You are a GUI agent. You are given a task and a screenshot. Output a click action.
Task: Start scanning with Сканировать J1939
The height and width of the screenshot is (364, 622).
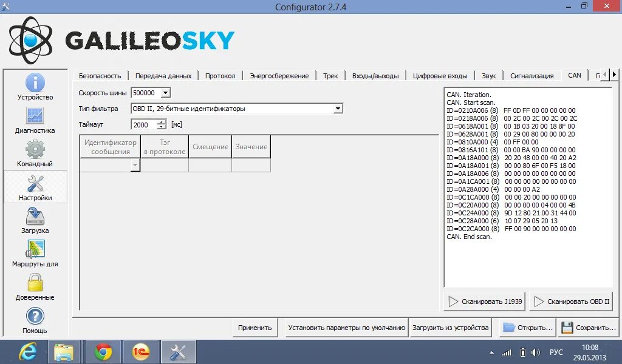484,301
